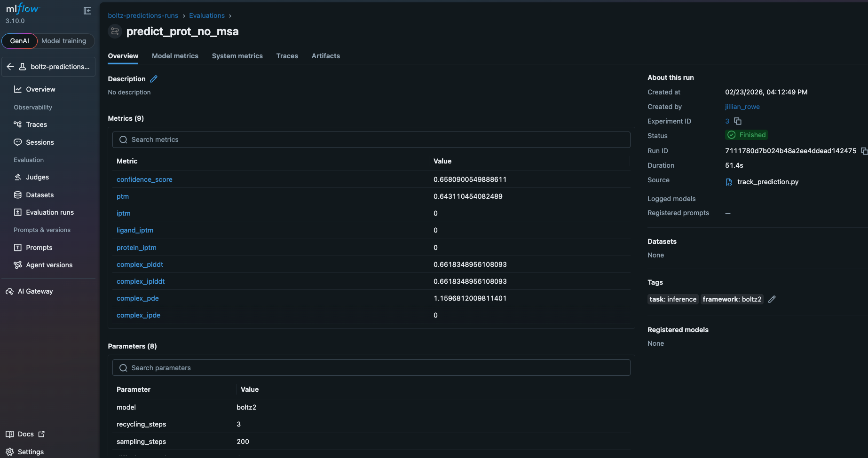Select Judges in the Evaluation section
Screen dimensions: 868x458
click(x=36, y=177)
